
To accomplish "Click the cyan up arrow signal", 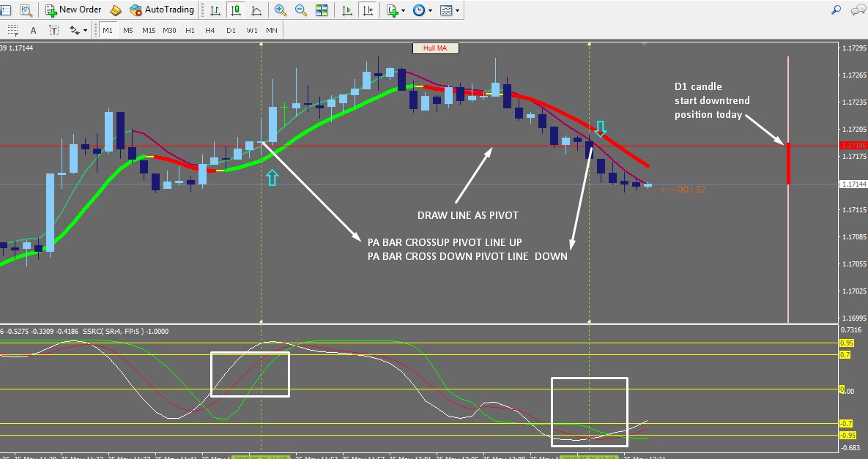I will (x=272, y=177).
